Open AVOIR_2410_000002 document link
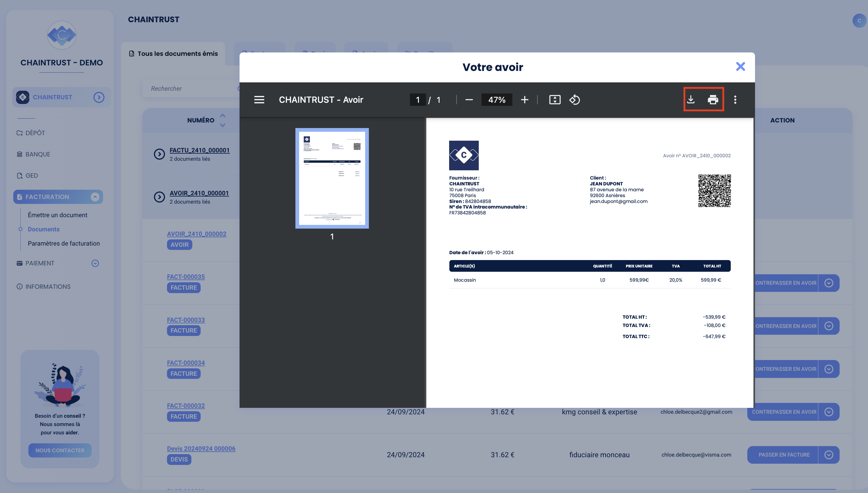Screen dimensions: 868x493 point(196,234)
